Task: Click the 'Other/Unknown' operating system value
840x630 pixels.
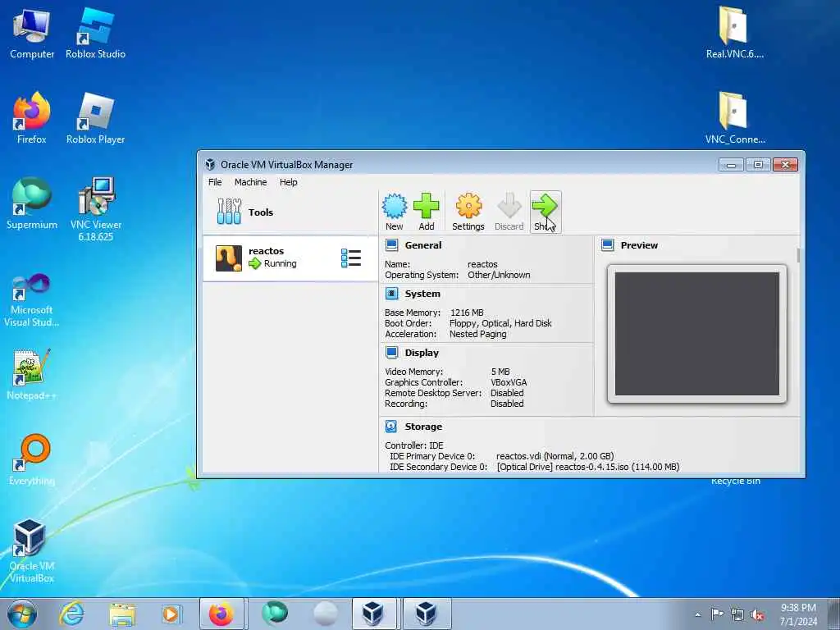Action: tap(499, 275)
